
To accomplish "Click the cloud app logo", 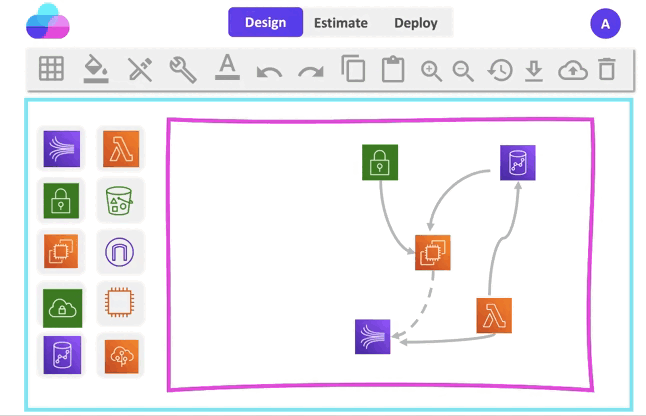I will (48, 21).
